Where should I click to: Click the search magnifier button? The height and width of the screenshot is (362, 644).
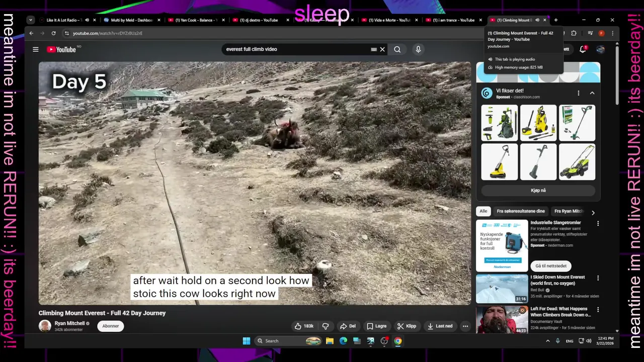(397, 49)
